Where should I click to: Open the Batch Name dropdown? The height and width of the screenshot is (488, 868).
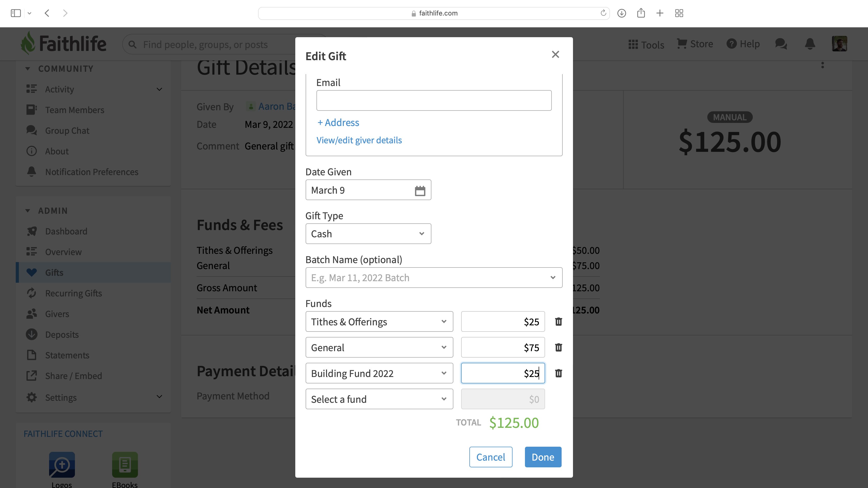434,278
